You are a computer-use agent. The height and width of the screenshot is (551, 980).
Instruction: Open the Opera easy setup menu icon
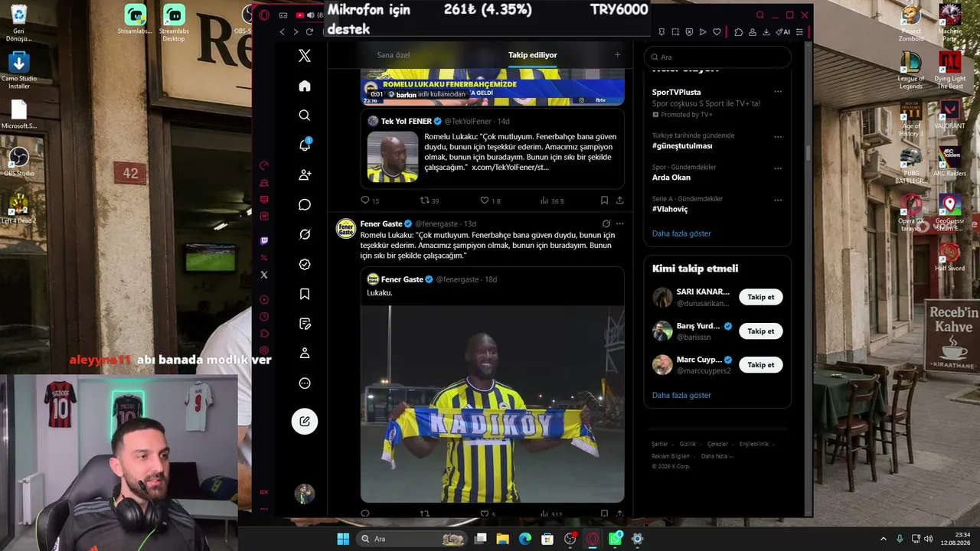[x=799, y=32]
